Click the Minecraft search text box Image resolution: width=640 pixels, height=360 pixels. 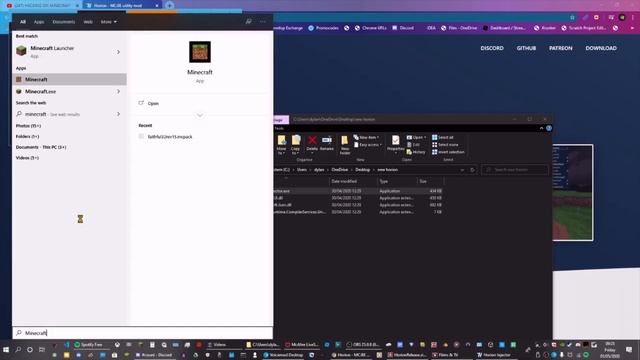[x=143, y=333]
